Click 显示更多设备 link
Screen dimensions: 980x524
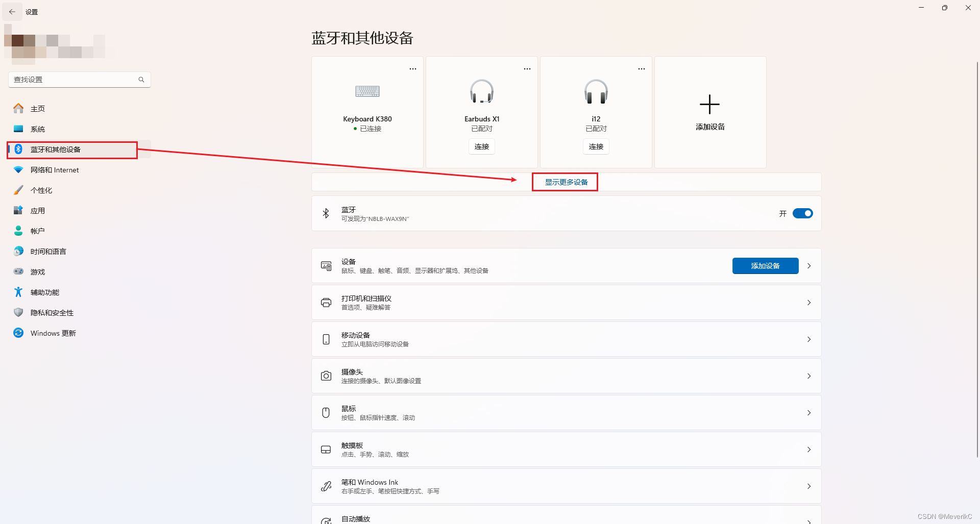(566, 182)
